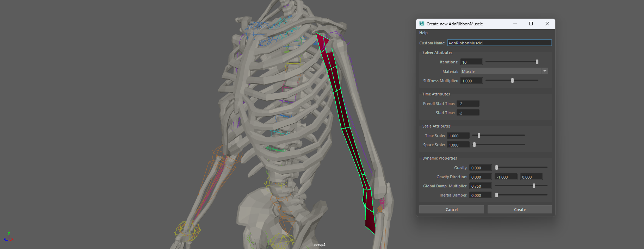This screenshot has height=249, width=644.
Task: Click the Cancel button
Action: click(x=451, y=210)
